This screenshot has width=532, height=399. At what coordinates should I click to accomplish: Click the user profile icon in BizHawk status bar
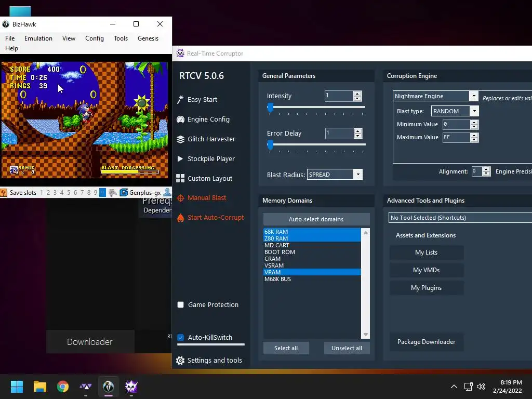[x=167, y=192]
